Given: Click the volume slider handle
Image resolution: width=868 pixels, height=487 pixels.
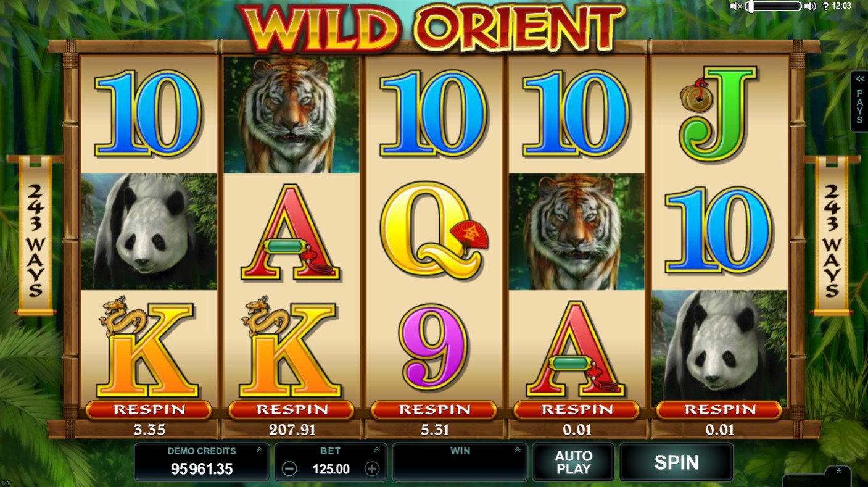Looking at the screenshot, I should click(x=750, y=6).
